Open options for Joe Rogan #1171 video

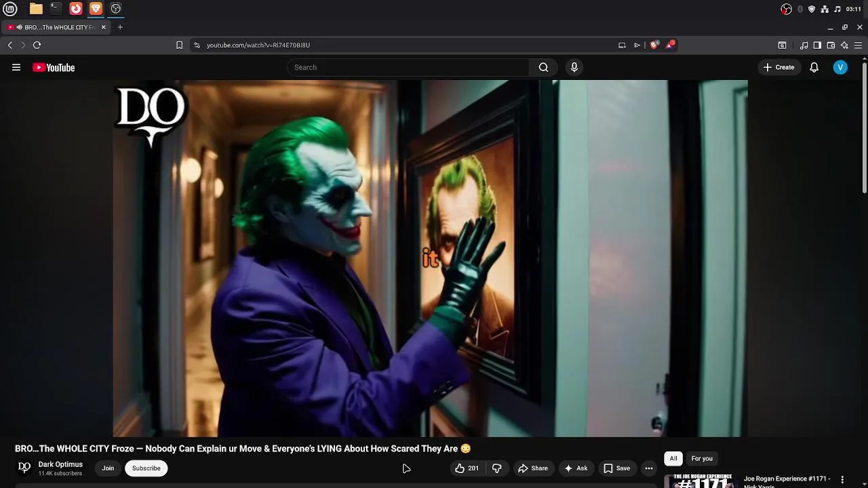click(x=842, y=480)
